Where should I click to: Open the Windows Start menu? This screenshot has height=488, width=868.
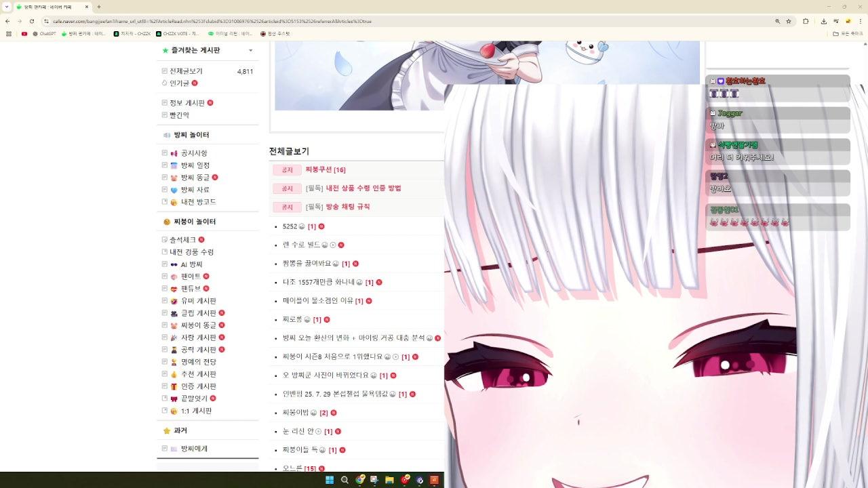[x=330, y=480]
